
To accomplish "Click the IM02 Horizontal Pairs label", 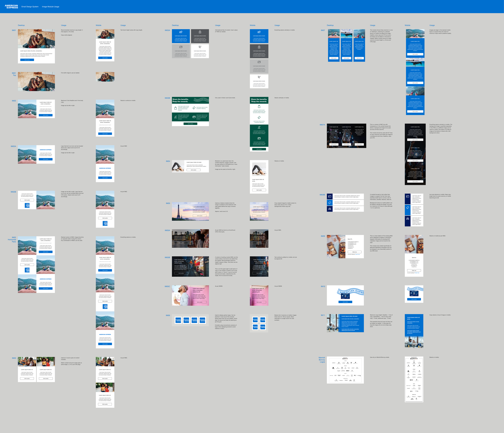I will (12, 240).
